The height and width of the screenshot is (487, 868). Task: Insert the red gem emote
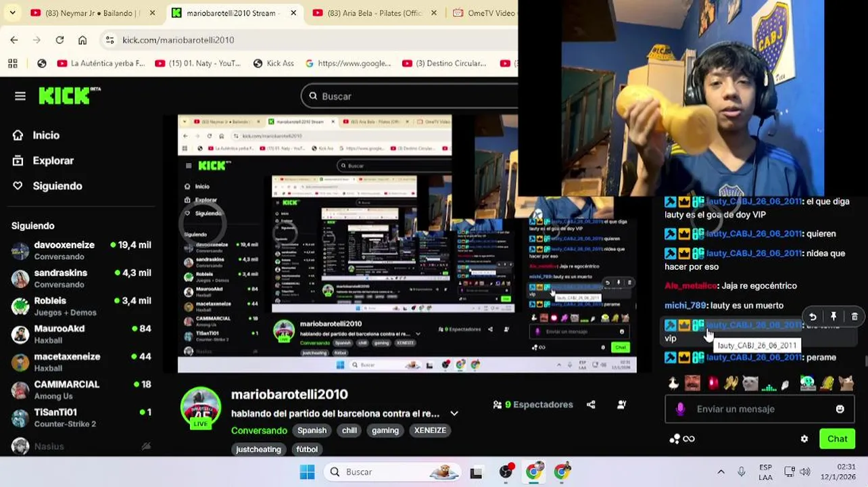click(713, 384)
